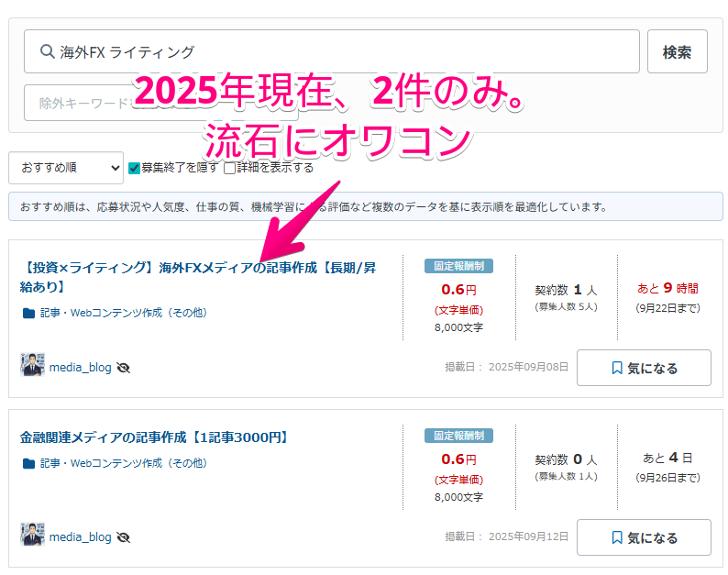This screenshot has height=575, width=728.
Task: Click the magnifying glass search icon
Action: (x=46, y=52)
